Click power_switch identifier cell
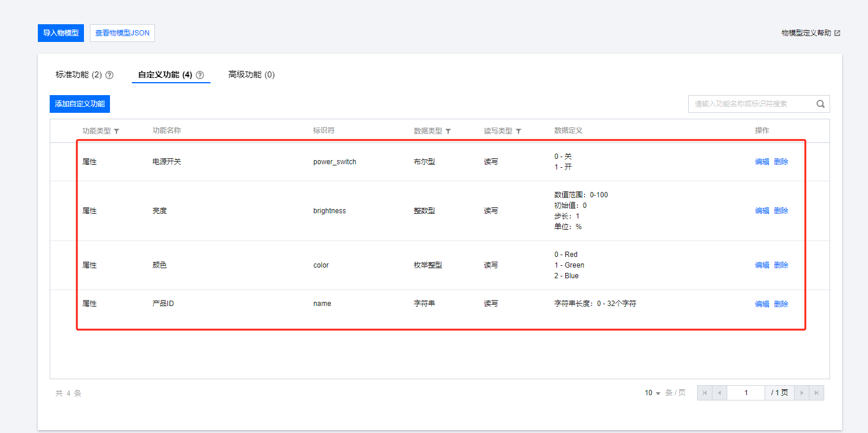The height and width of the screenshot is (433, 868). [335, 162]
